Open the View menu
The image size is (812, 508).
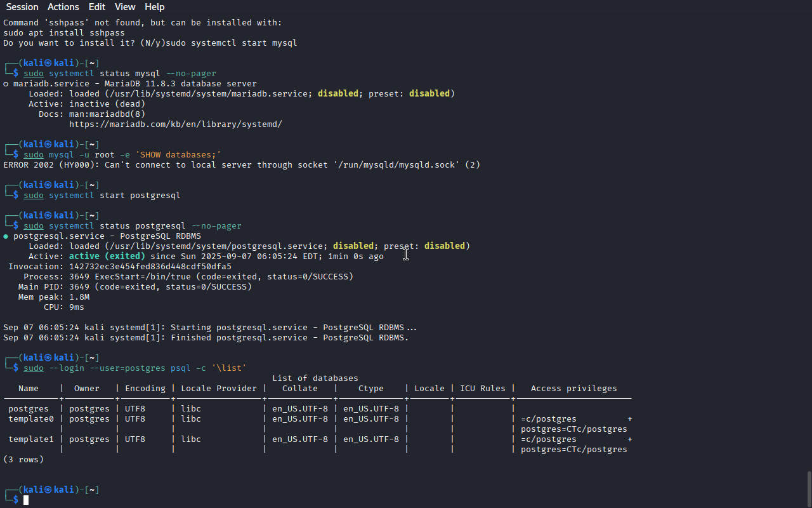click(x=125, y=7)
